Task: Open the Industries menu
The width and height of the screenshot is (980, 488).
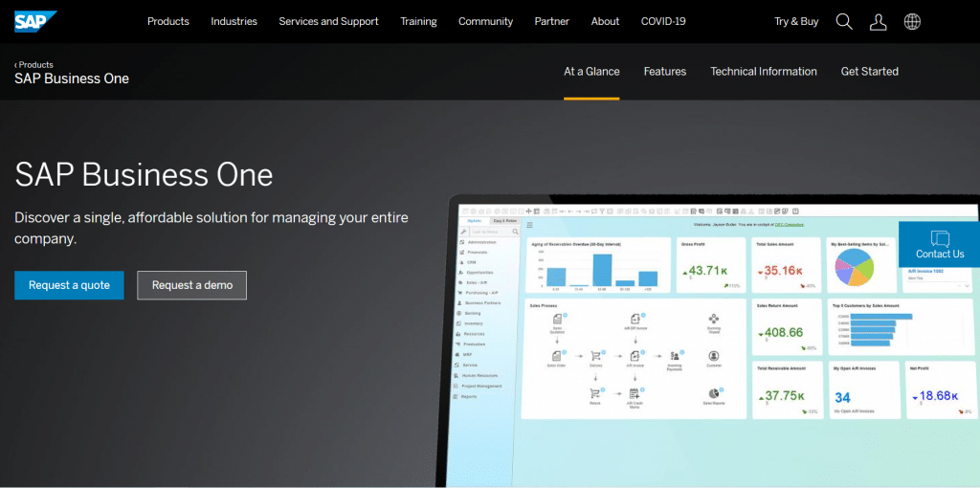Action: tap(234, 21)
